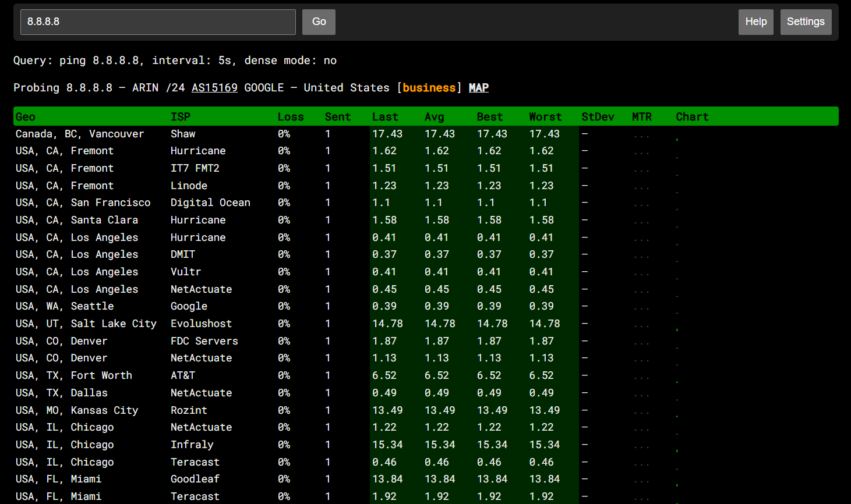Click Last value 17.43 in Vancouver row
Image resolution: width=851 pixels, height=504 pixels.
click(387, 134)
